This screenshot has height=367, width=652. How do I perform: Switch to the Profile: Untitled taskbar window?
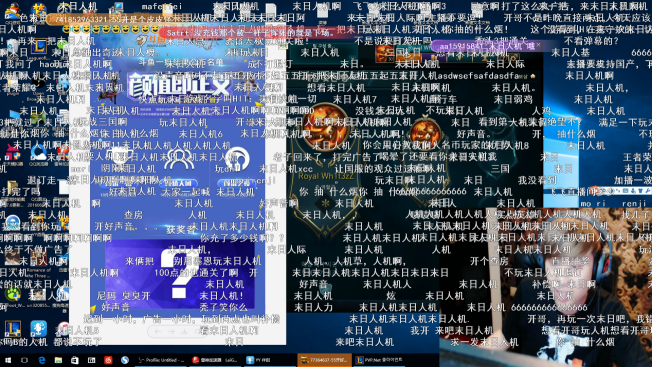click(161, 360)
